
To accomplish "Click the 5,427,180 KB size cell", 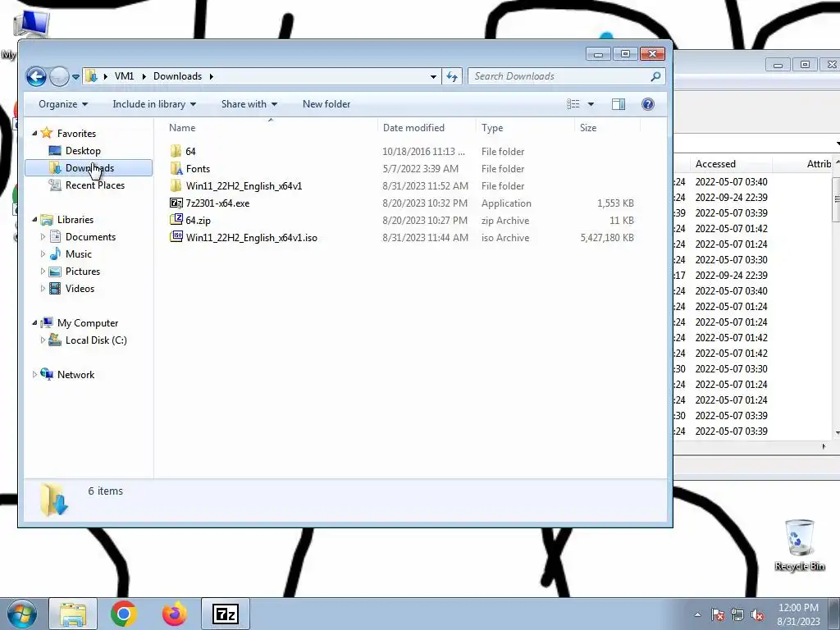I will click(607, 237).
